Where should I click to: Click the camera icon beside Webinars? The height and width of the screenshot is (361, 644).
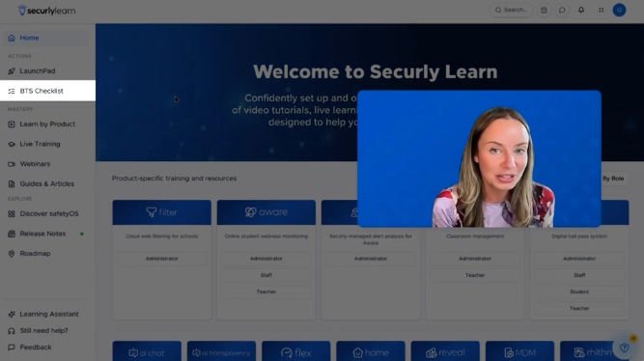[12, 164]
